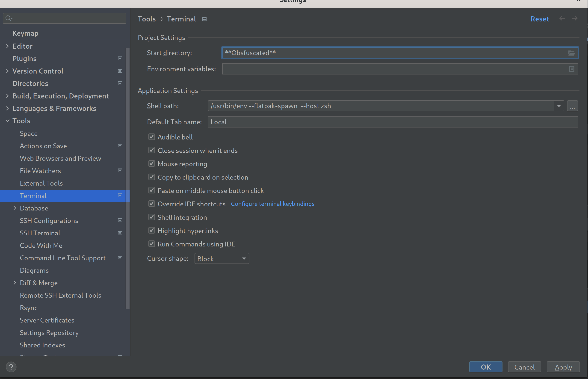The width and height of the screenshot is (588, 379).
Task: Click the help question mark icon
Action: click(11, 367)
